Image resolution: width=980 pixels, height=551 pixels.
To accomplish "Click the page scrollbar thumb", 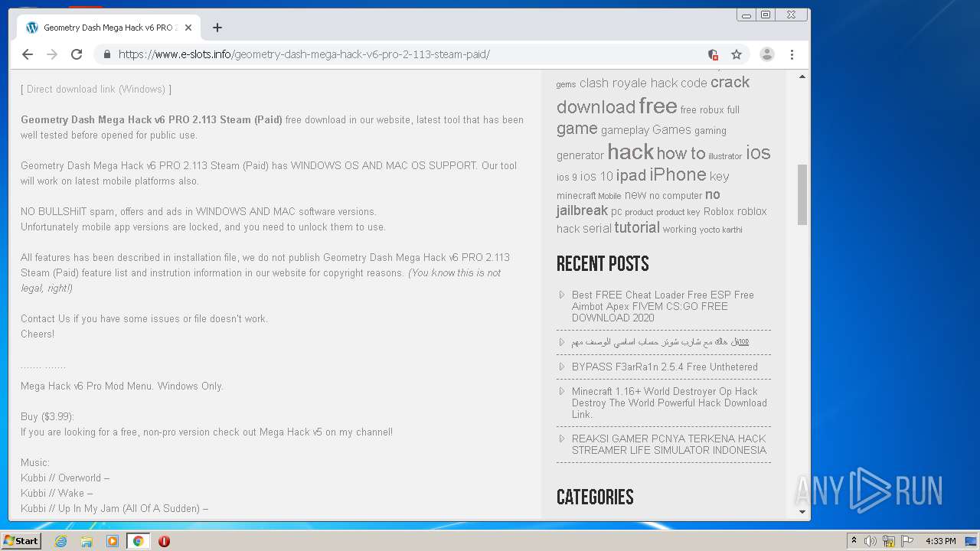I will (802, 194).
